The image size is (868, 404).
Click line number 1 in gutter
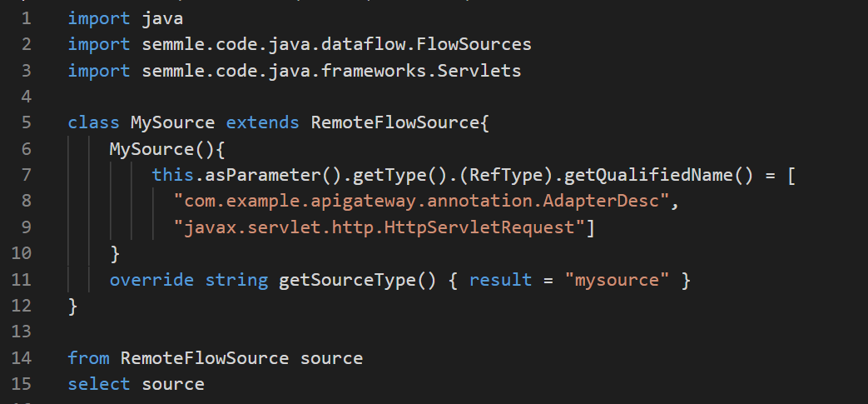pos(26,18)
